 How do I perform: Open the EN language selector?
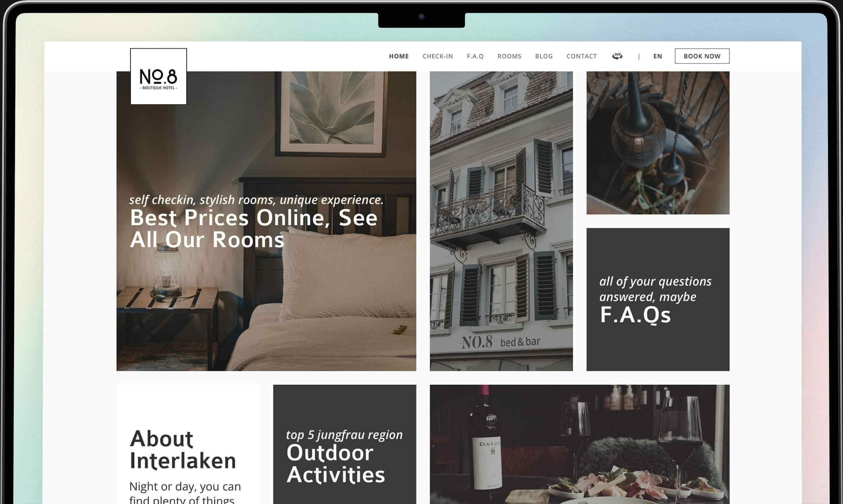(658, 56)
